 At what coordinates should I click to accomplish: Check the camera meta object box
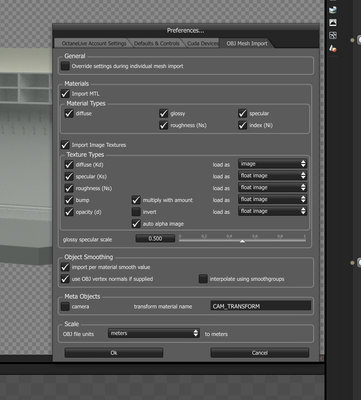point(65,306)
